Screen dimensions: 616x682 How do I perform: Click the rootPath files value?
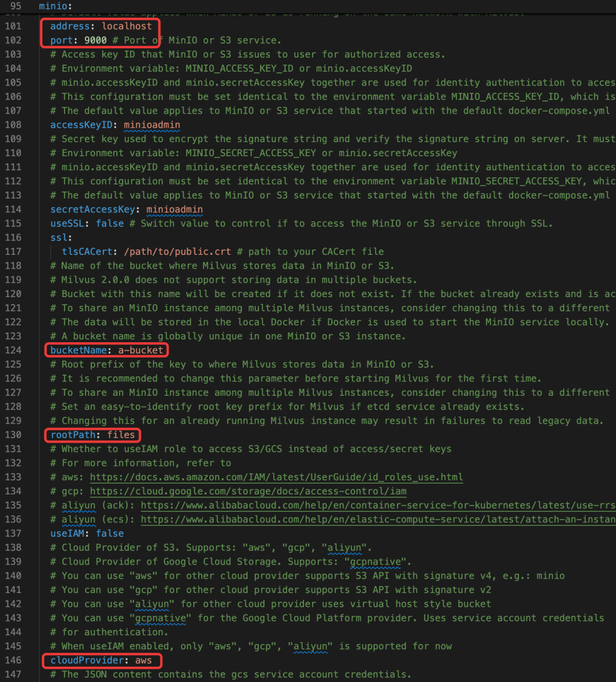[121, 435]
